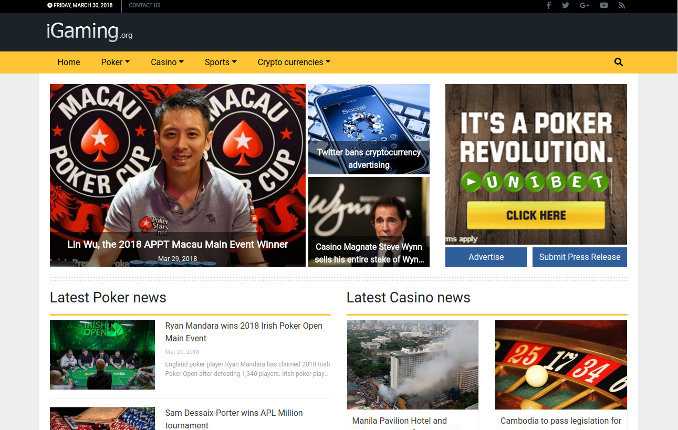The image size is (678, 430).
Task: Expand the Crypto currencies dropdown menu
Action: point(294,62)
